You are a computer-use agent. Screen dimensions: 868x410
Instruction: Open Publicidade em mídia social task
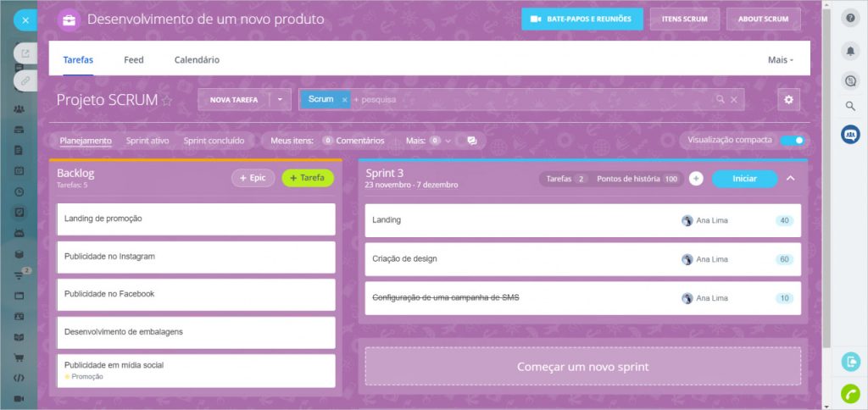(x=196, y=371)
